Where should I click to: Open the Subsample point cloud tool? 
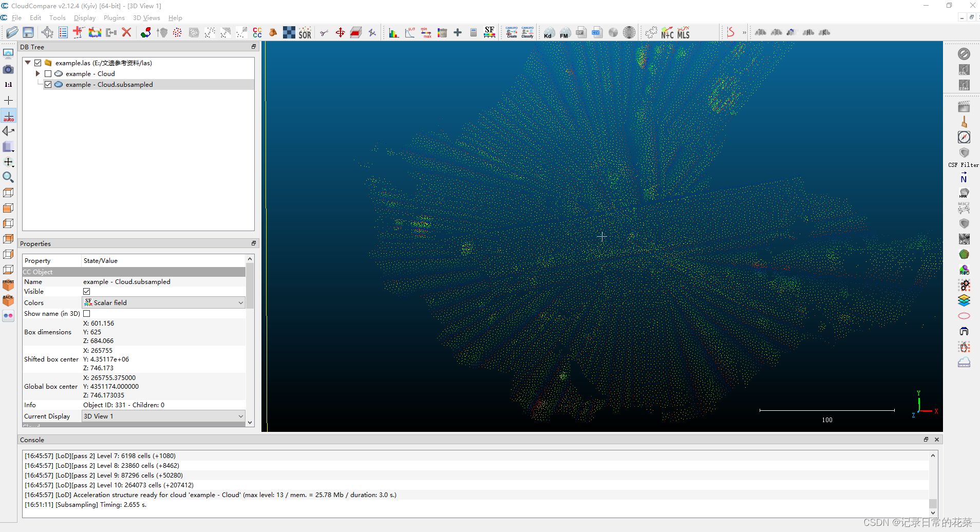pos(177,32)
